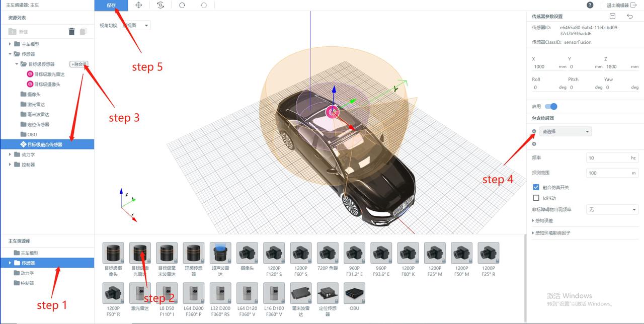
Task: Click the help question mark icon
Action: click(590, 5)
